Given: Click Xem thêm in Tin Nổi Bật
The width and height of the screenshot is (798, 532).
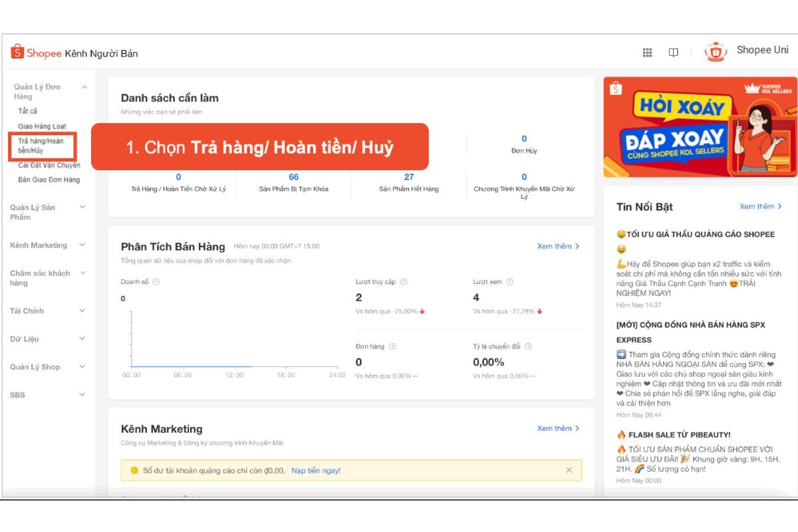Looking at the screenshot, I should 761,206.
